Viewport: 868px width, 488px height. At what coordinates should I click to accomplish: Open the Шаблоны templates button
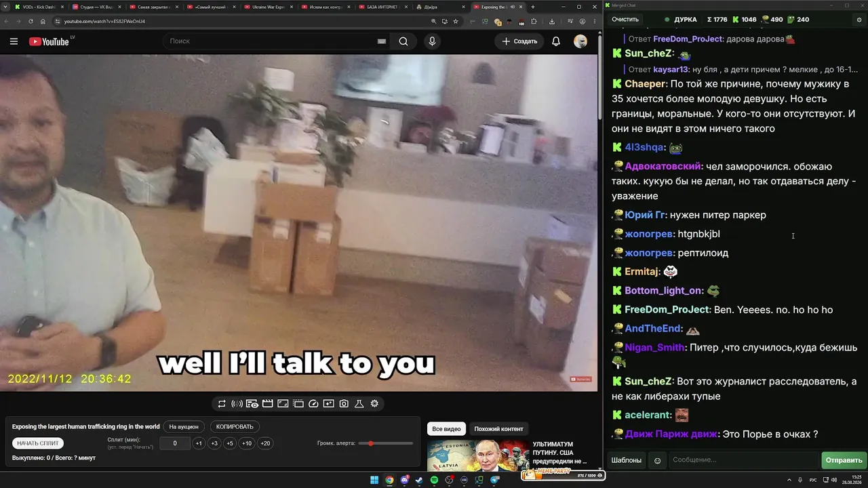pos(627,460)
